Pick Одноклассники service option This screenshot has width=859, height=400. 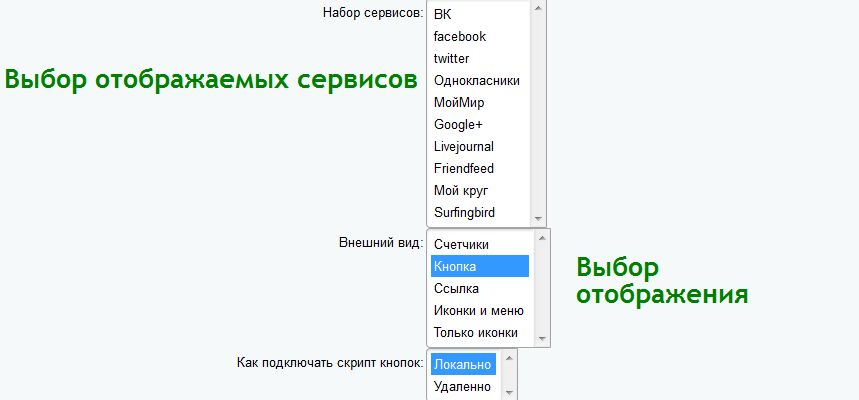[477, 80]
